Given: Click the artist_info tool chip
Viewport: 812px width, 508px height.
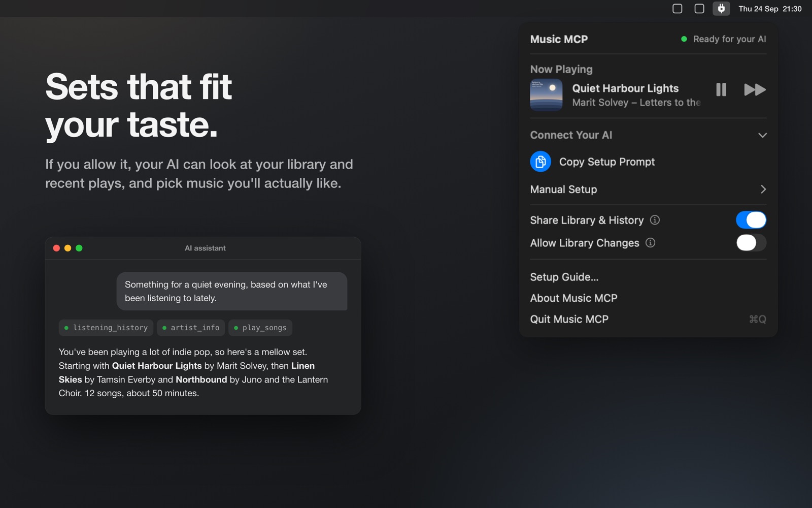Looking at the screenshot, I should tap(191, 328).
